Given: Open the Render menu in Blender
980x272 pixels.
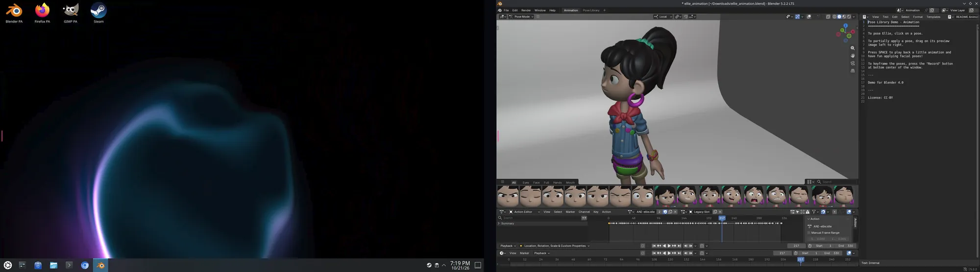Looking at the screenshot, I should click(526, 10).
